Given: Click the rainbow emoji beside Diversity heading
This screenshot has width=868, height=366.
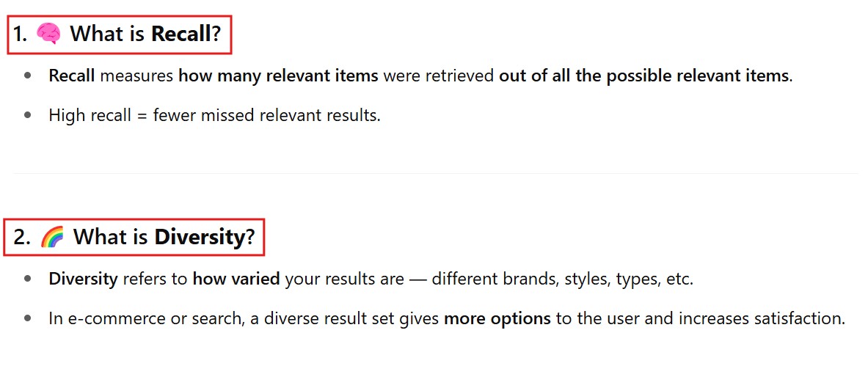Looking at the screenshot, I should click(x=51, y=237).
